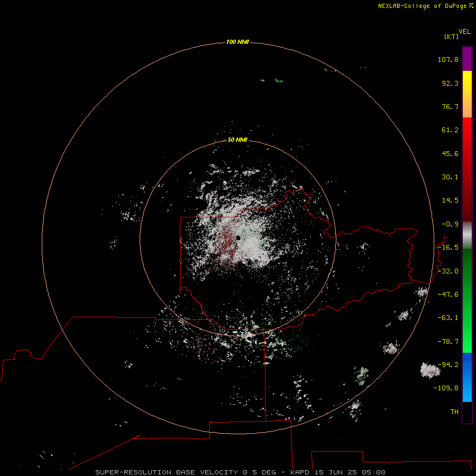Screen dimensions: 476x476
Task: Click the -94.2 legend value
Action: (x=448, y=364)
